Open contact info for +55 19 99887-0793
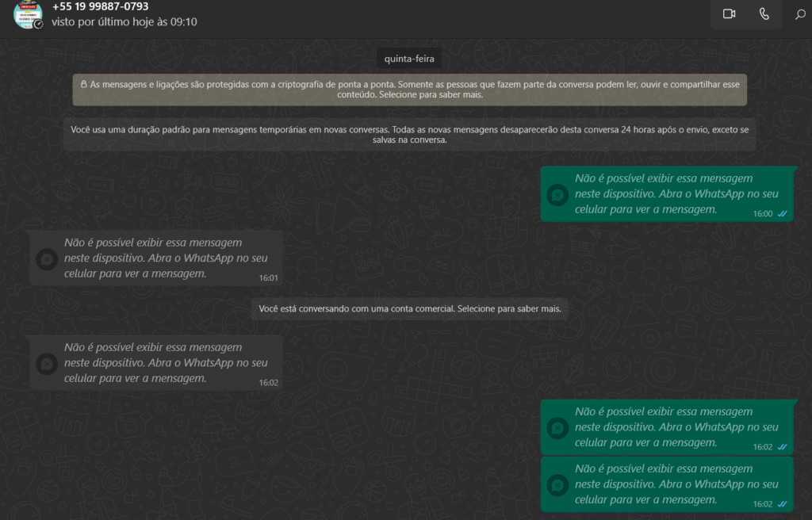The width and height of the screenshot is (812, 520). 100,6
